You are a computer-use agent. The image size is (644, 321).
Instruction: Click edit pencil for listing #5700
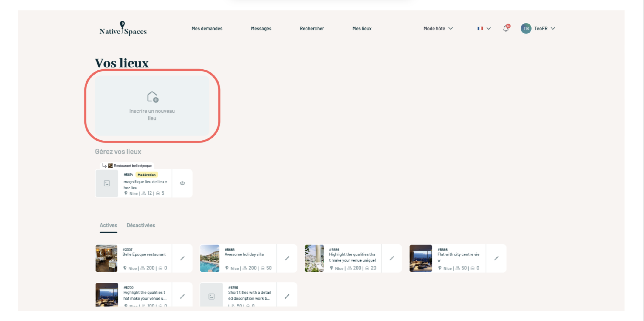pyautogui.click(x=182, y=296)
